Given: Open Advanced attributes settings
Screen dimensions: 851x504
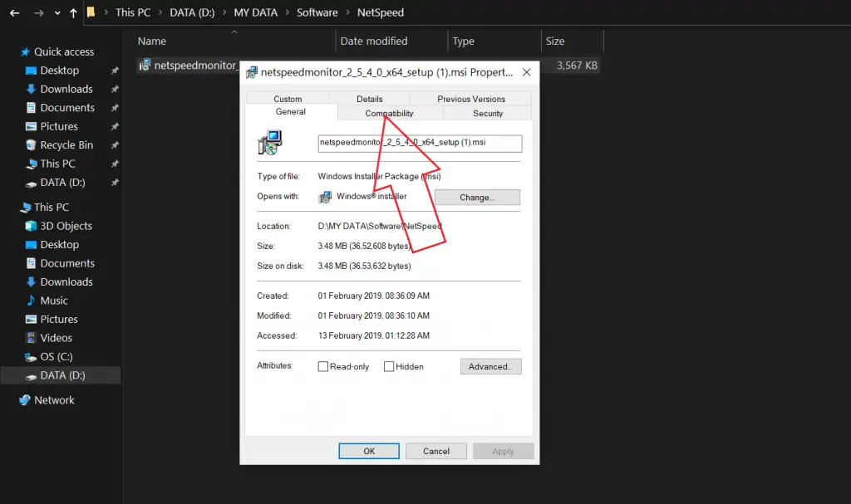Looking at the screenshot, I should (490, 366).
